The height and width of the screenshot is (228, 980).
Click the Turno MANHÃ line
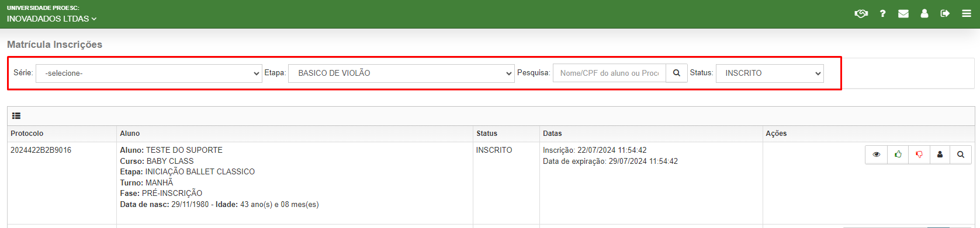pyautogui.click(x=147, y=183)
